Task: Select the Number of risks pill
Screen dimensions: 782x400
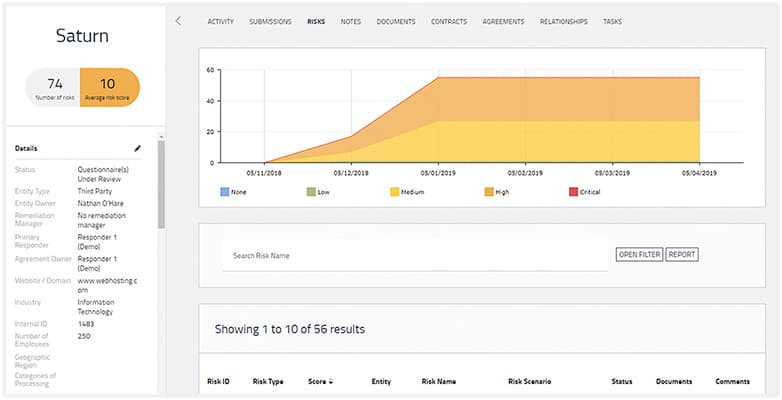Action: (55, 87)
